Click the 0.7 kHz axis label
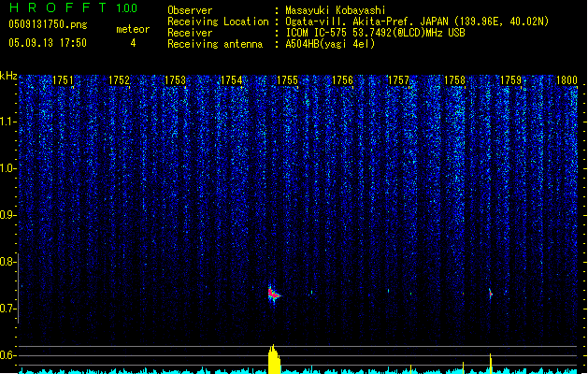 pos(8,309)
